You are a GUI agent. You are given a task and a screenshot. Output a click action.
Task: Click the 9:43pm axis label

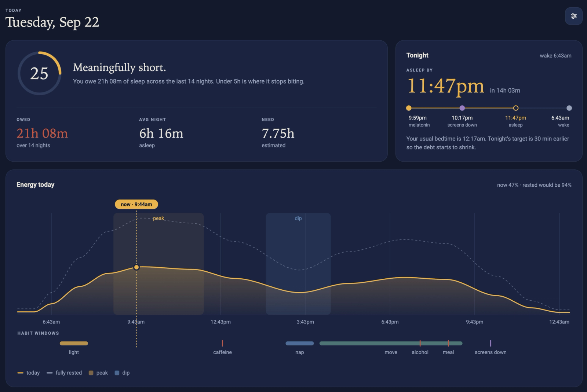pos(474,322)
